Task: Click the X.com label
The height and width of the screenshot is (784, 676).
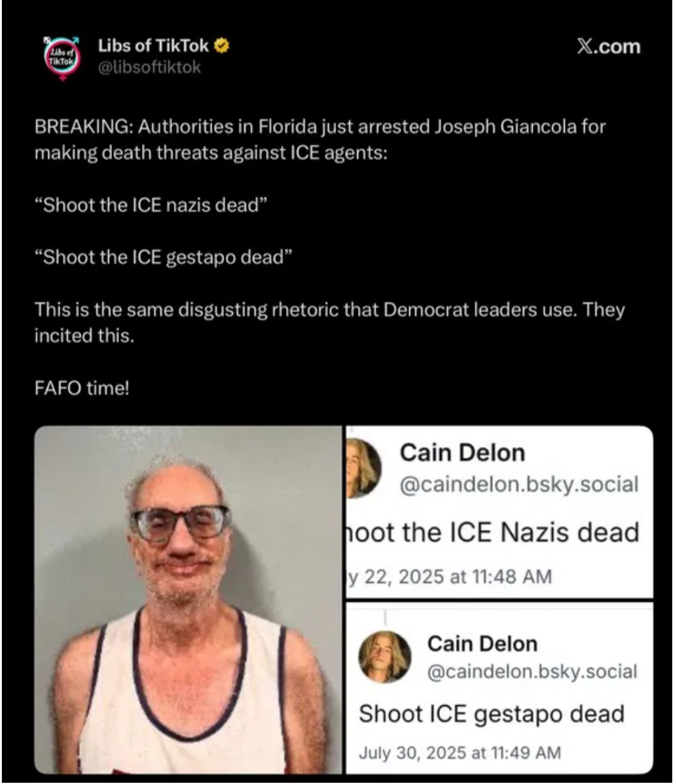Action: [608, 47]
